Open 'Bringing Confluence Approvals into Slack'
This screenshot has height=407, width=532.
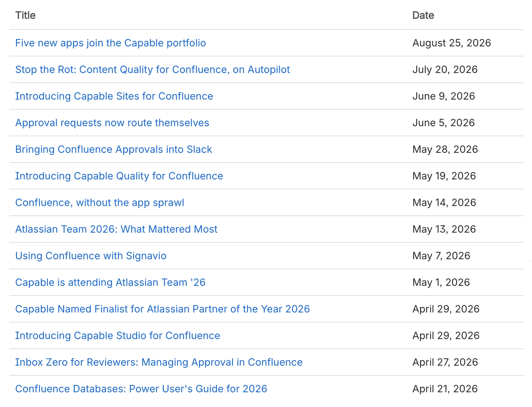coord(114,150)
